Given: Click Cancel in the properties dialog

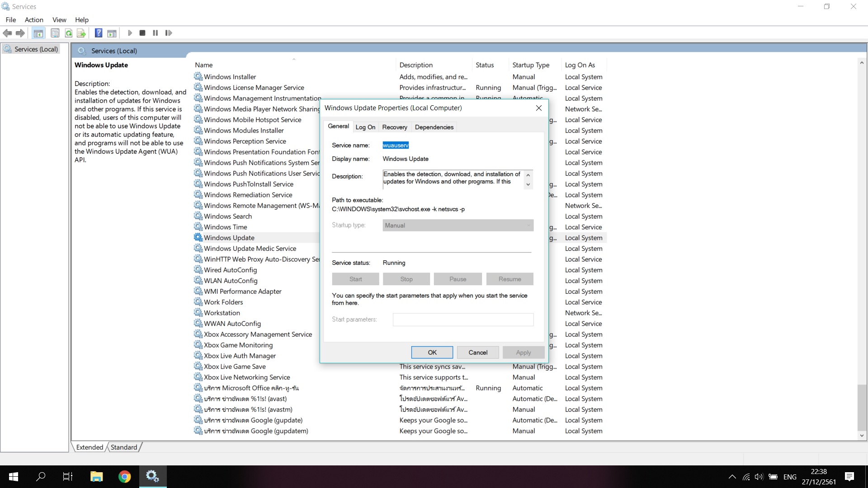Looking at the screenshot, I should coord(478,352).
